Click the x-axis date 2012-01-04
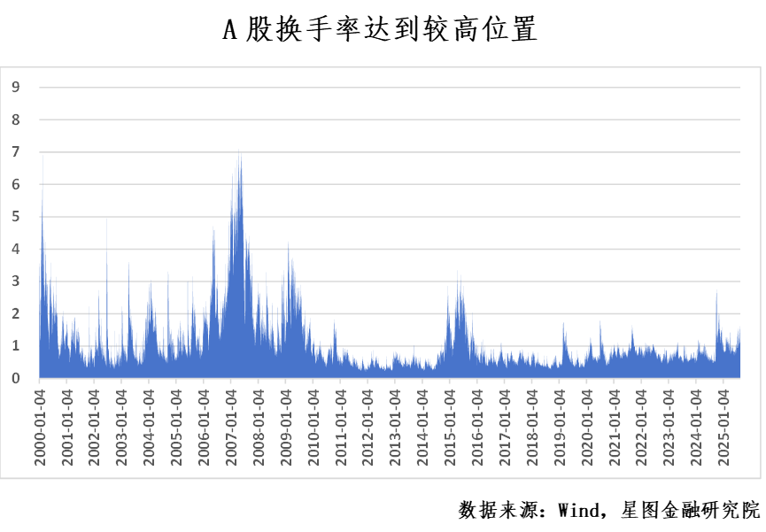This screenshot has height=532, width=766. 368,428
